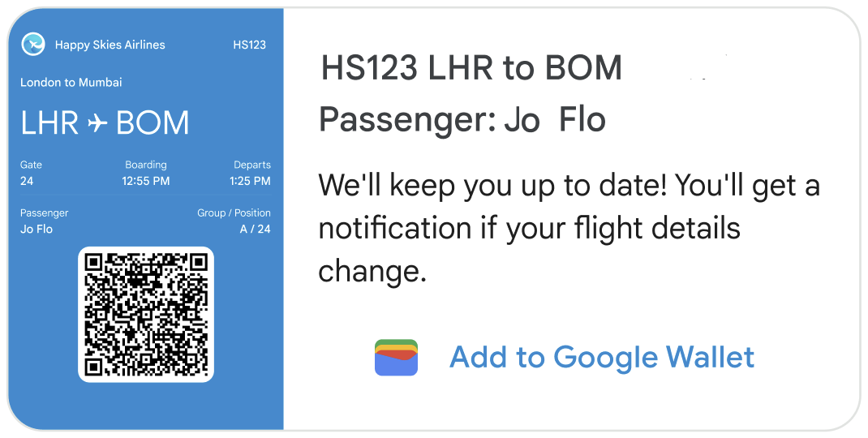Image resolution: width=868 pixels, height=438 pixels.
Task: Select the Boarding label
Action: (x=146, y=165)
